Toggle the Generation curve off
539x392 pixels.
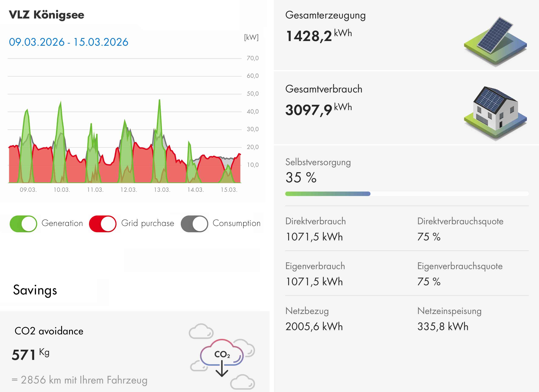[x=23, y=224]
